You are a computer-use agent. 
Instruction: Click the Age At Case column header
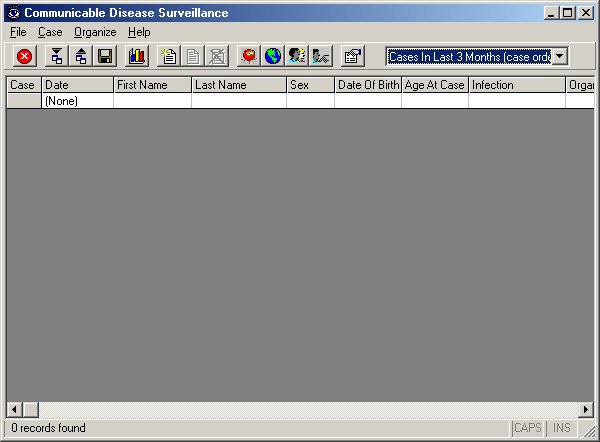click(435, 85)
